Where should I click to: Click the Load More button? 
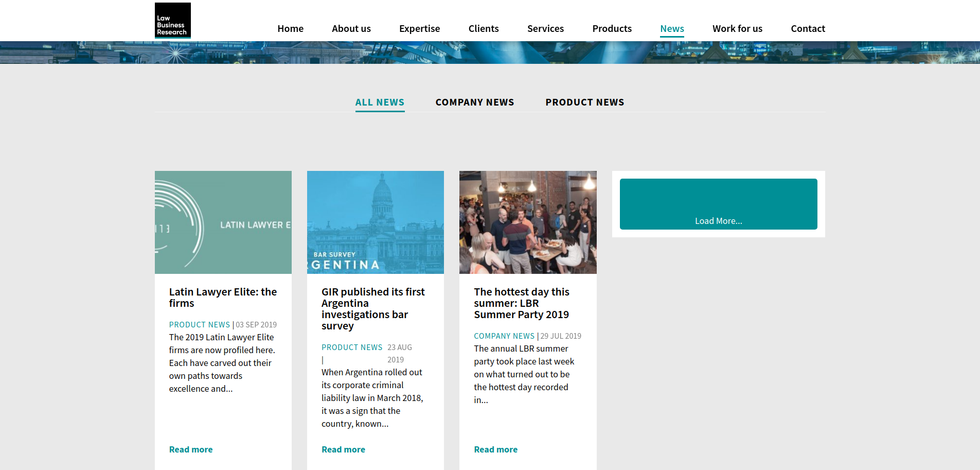[x=718, y=204]
